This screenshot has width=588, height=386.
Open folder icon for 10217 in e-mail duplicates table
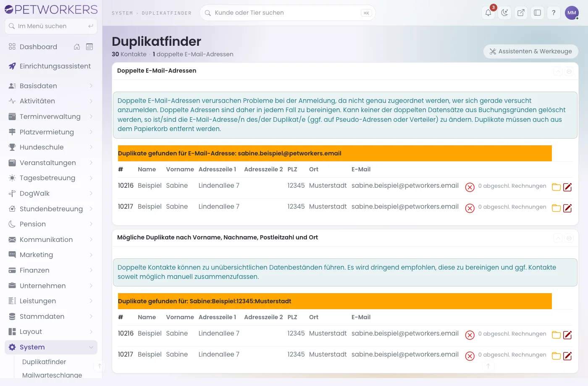[556, 208]
